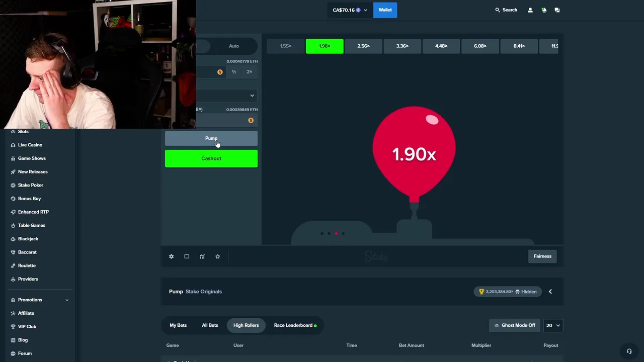Halve the bet with the ½ button
The height and width of the screenshot is (362, 644).
tap(234, 72)
